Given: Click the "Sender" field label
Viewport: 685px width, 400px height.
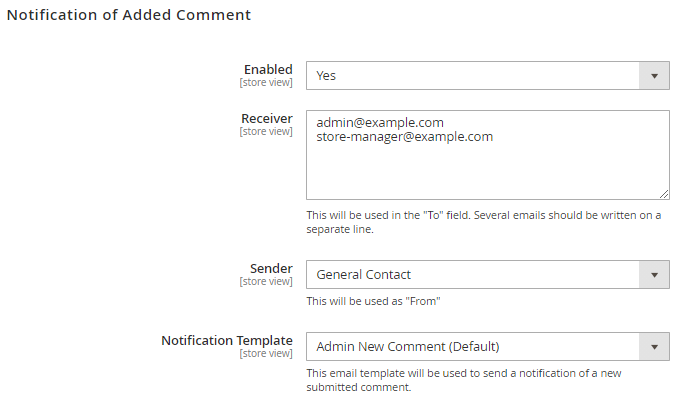Looking at the screenshot, I should (271, 268).
